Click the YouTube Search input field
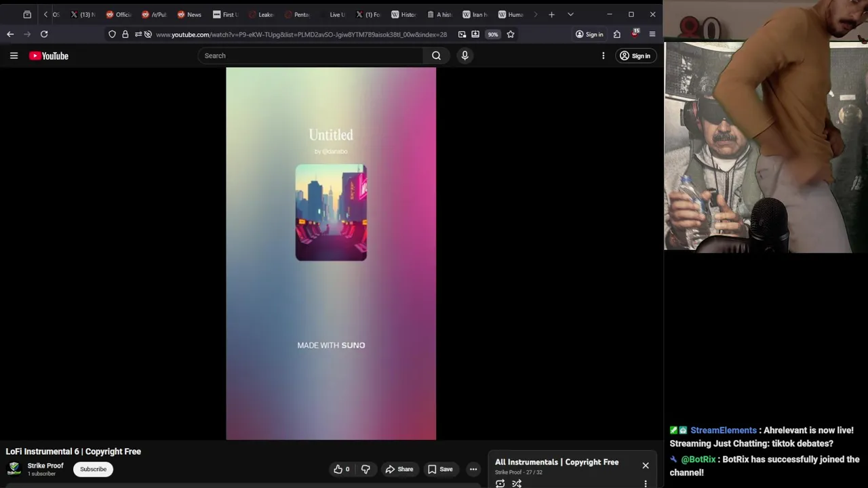Screen dimensions: 868x488 point(311,56)
